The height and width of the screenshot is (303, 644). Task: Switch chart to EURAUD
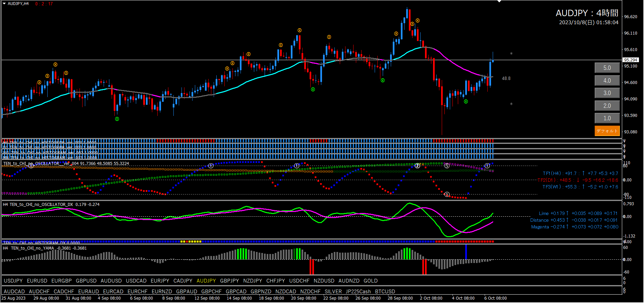pyautogui.click(x=89, y=292)
